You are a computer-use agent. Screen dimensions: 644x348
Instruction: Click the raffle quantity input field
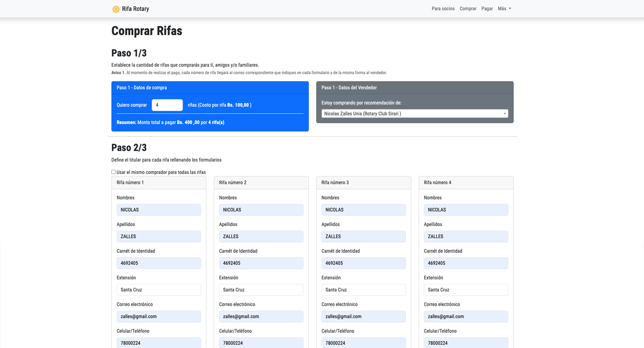(x=167, y=105)
